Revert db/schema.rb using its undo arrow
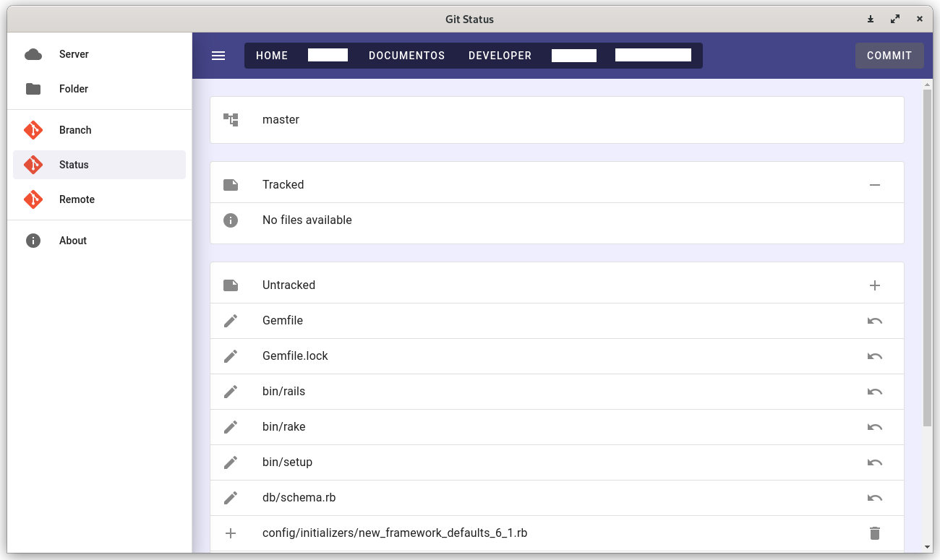Image resolution: width=940 pixels, height=560 pixels. tap(875, 497)
